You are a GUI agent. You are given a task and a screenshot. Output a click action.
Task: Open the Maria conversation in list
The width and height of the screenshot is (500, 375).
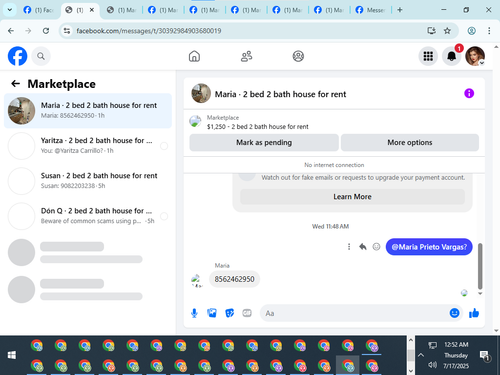tap(88, 111)
